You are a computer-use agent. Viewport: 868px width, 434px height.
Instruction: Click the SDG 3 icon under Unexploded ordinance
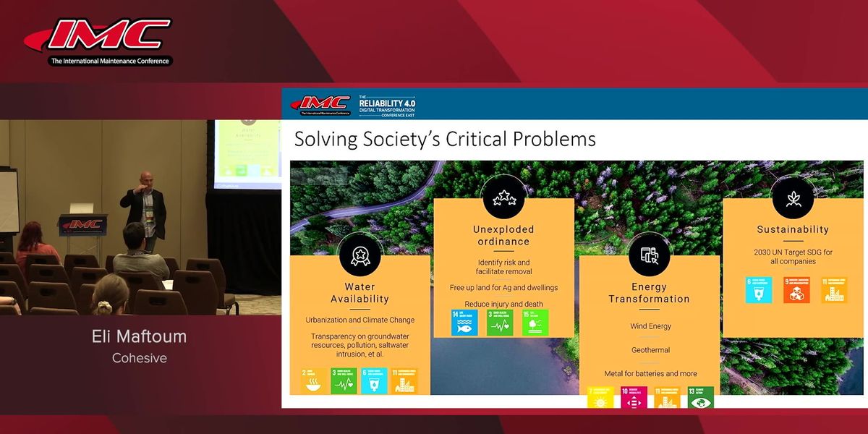(x=500, y=323)
